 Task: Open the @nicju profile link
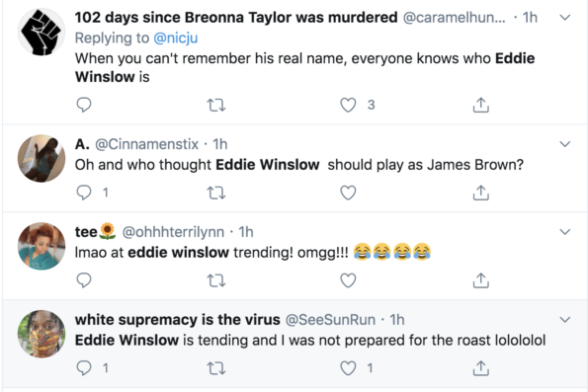(176, 38)
